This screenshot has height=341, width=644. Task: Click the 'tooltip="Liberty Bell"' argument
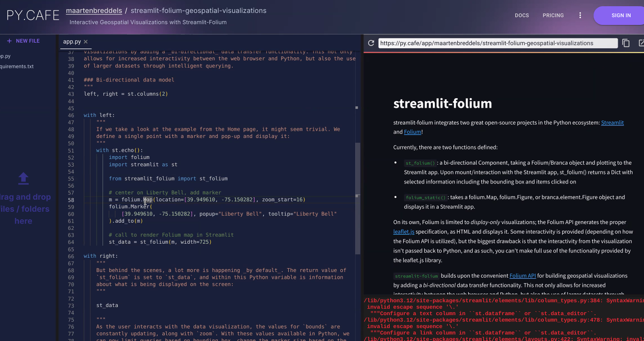302,214
